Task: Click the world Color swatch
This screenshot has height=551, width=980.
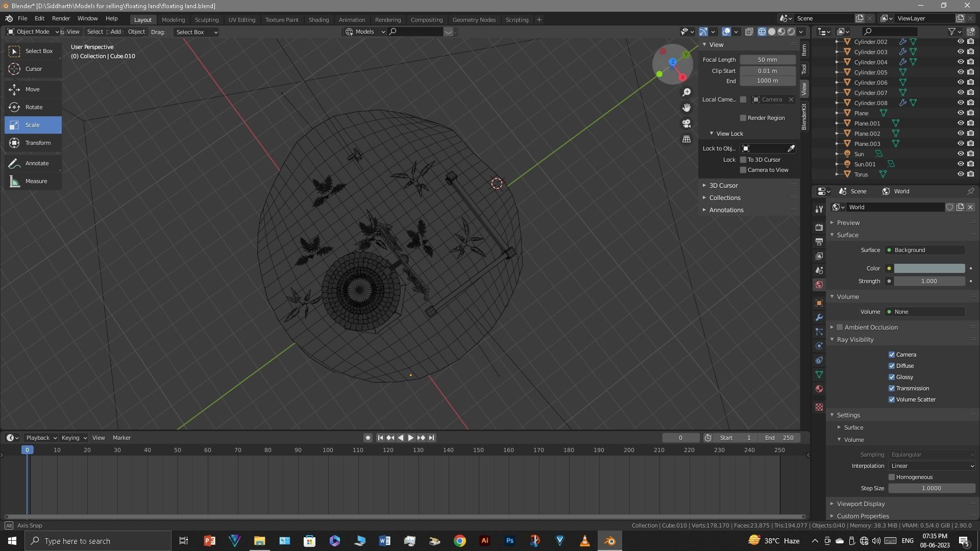Action: (x=929, y=268)
